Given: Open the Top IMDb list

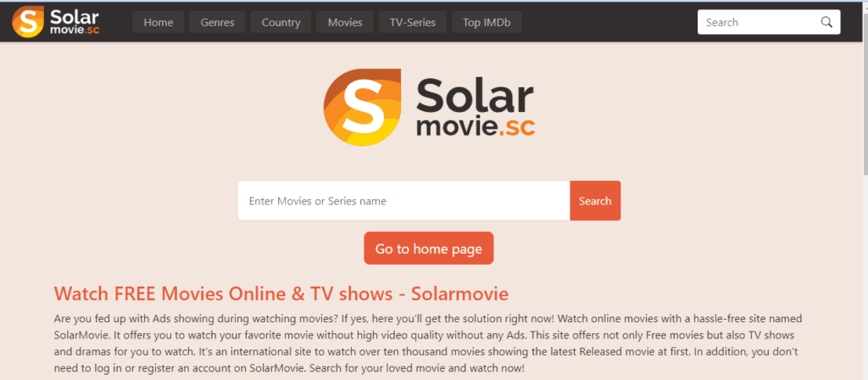Looking at the screenshot, I should [487, 22].
